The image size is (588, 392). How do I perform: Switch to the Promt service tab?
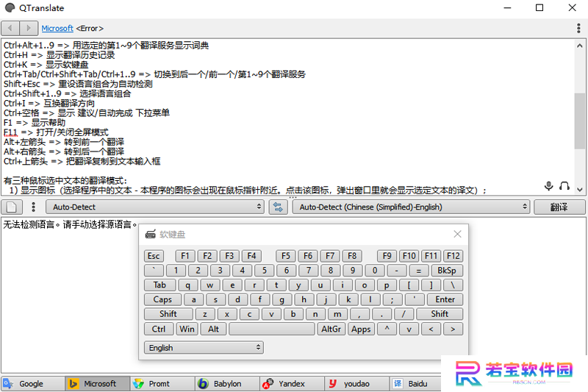[162, 384]
